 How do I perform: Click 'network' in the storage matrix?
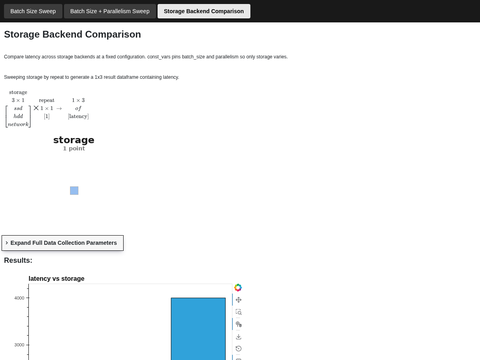click(x=18, y=124)
